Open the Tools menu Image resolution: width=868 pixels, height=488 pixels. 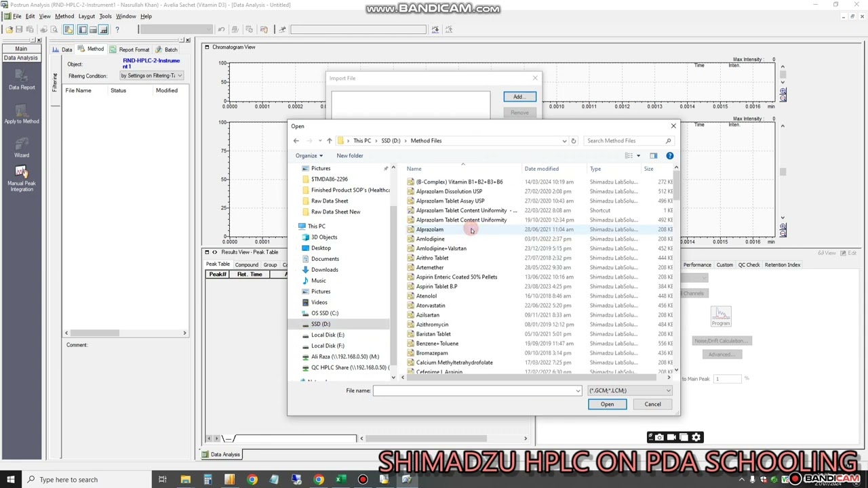(105, 16)
